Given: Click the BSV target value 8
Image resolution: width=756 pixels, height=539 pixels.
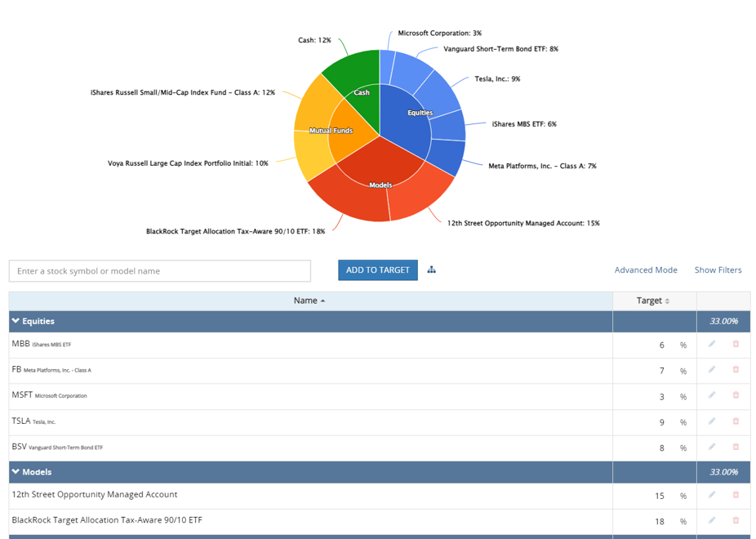Looking at the screenshot, I should [661, 448].
